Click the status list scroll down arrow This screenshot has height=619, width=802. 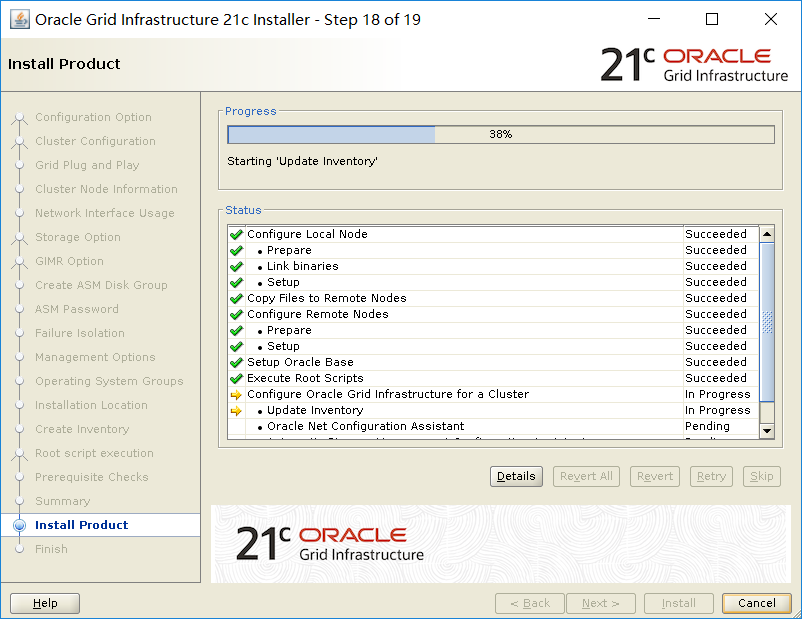(767, 431)
